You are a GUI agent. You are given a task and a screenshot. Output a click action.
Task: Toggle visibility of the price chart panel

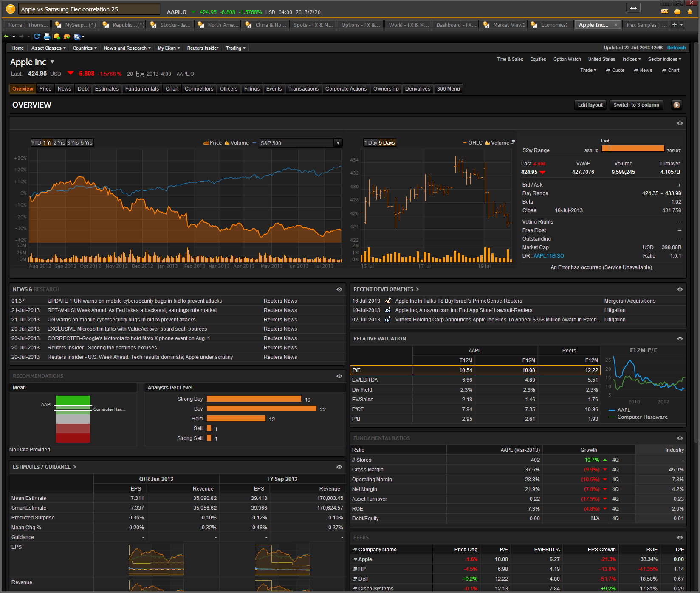pyautogui.click(x=680, y=123)
